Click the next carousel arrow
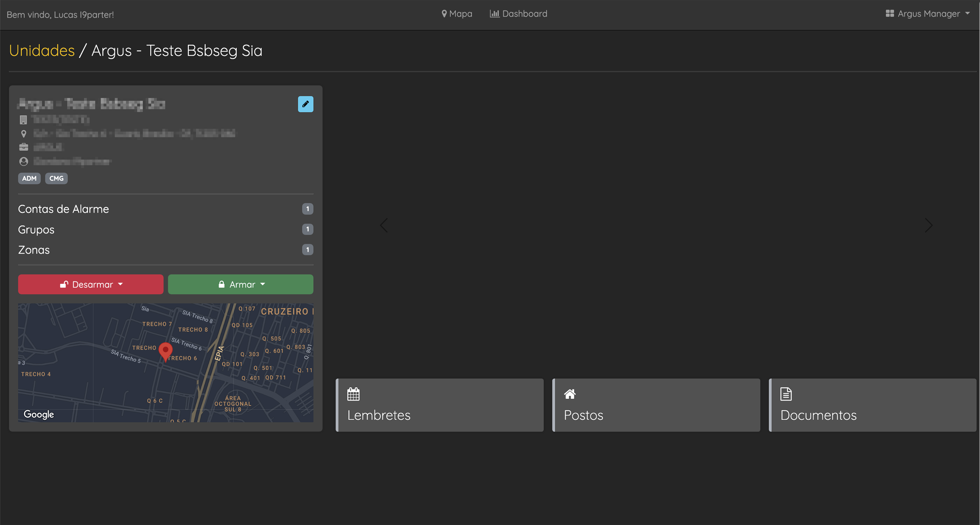Image resolution: width=980 pixels, height=525 pixels. pos(929,225)
